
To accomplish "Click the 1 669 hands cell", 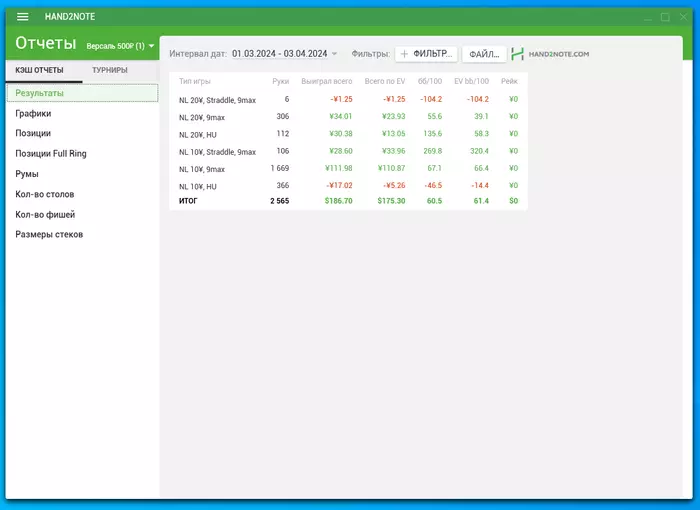I will pos(280,168).
